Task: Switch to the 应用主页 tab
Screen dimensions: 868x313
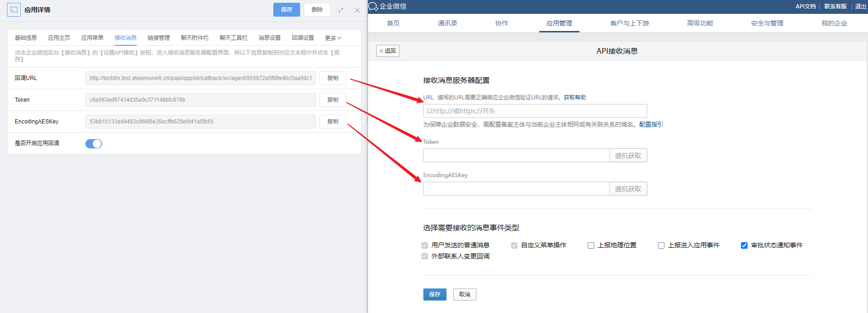Action: tap(59, 38)
